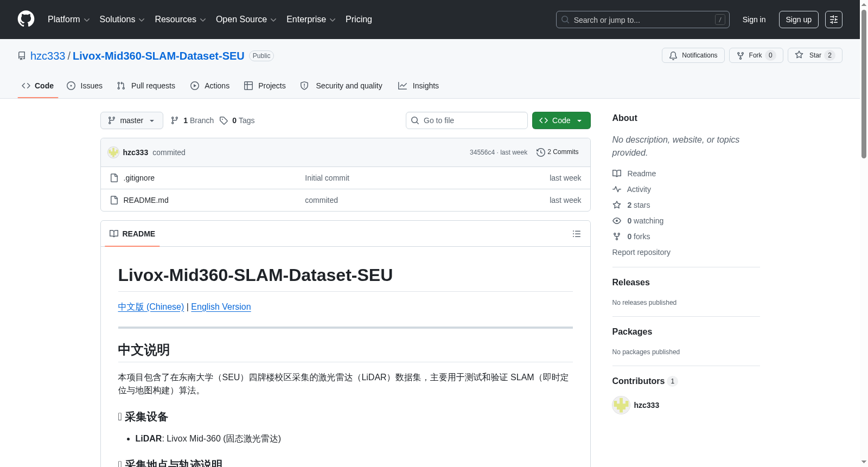Click the .gitignore file icon

pos(114,178)
